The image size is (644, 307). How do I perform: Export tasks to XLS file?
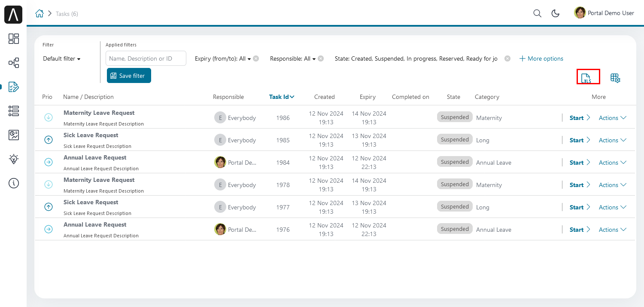586,78
